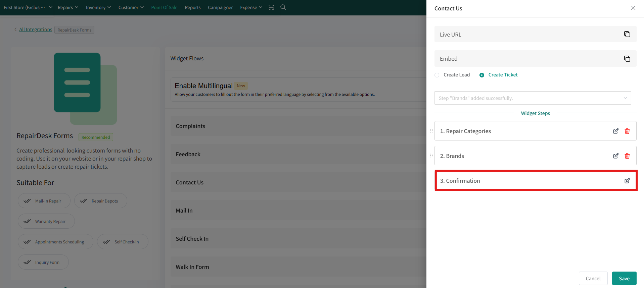
Task: Expand the First Store selector
Action: pos(28,7)
